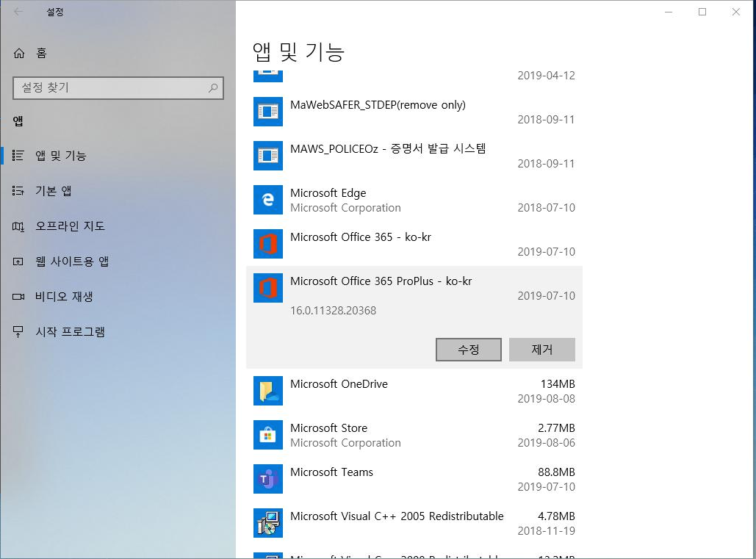Click the Microsoft Edge icon
The width and height of the screenshot is (756, 559).
tap(268, 200)
